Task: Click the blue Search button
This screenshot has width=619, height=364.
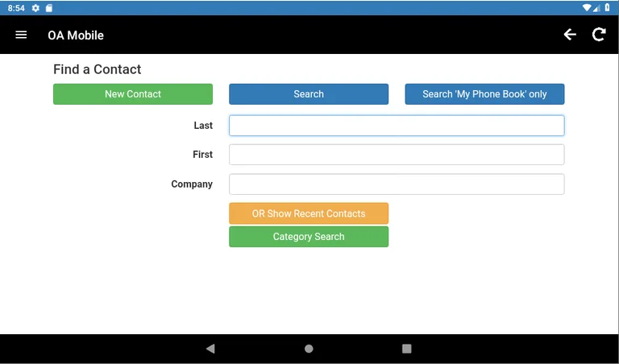Action: click(x=309, y=94)
